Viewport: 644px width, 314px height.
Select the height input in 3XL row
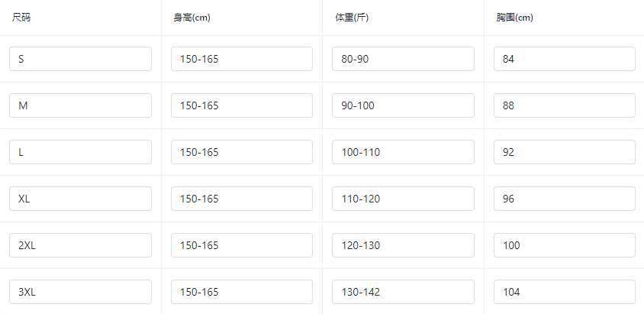click(x=241, y=292)
